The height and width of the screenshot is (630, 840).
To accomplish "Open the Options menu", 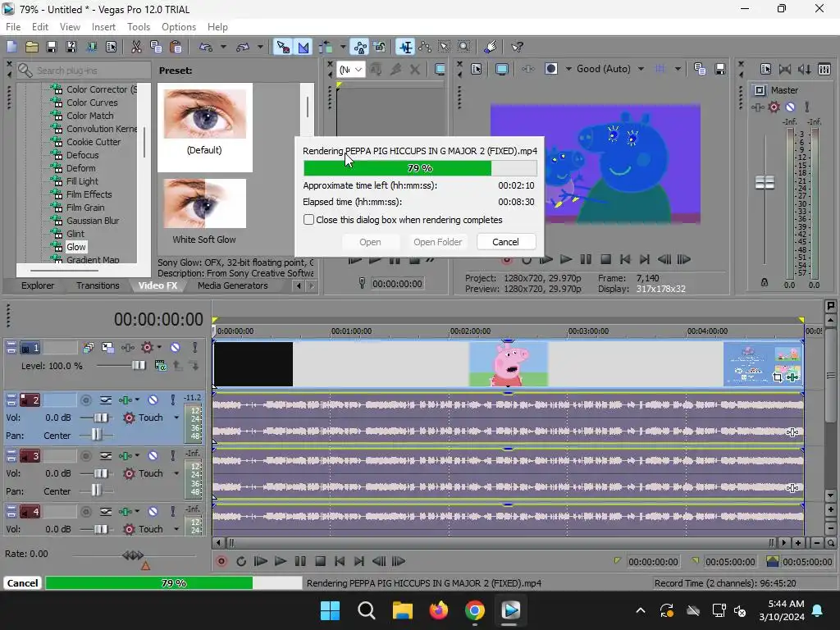I will pyautogui.click(x=178, y=27).
